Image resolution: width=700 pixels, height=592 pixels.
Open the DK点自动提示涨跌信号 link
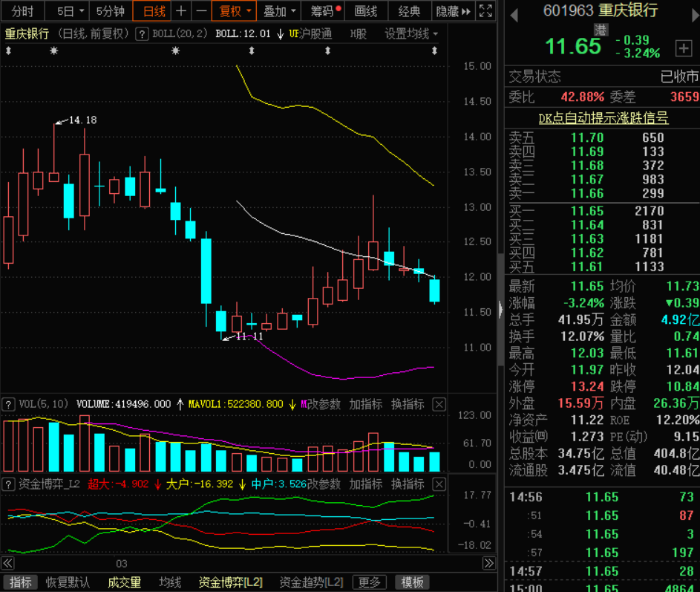point(603,118)
